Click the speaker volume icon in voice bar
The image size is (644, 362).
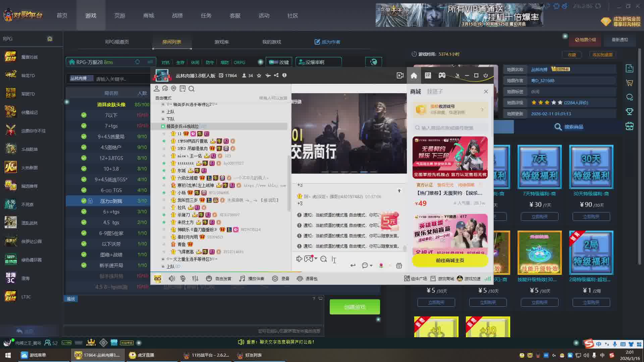[x=172, y=279]
